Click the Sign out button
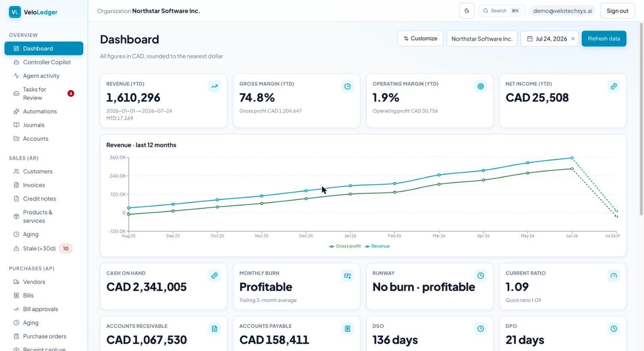The width and height of the screenshot is (644, 351). click(617, 11)
